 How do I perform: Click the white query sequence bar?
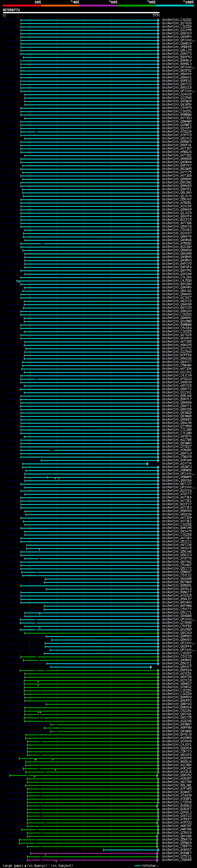tap(81, 12)
